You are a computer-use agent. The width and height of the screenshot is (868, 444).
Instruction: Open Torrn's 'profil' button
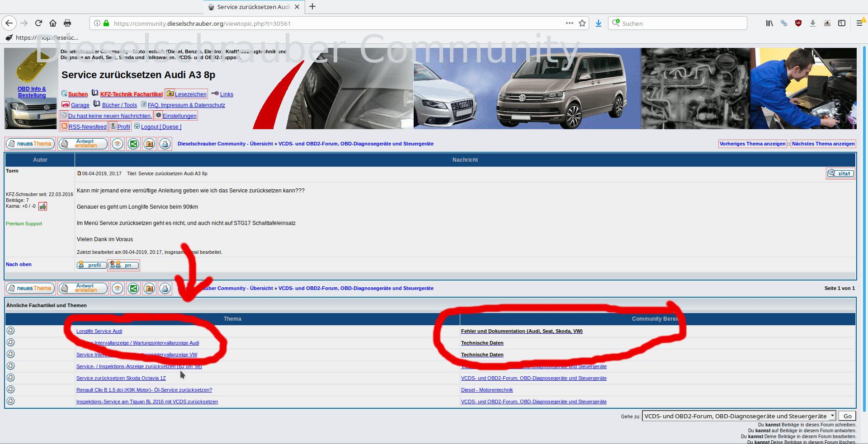92,265
